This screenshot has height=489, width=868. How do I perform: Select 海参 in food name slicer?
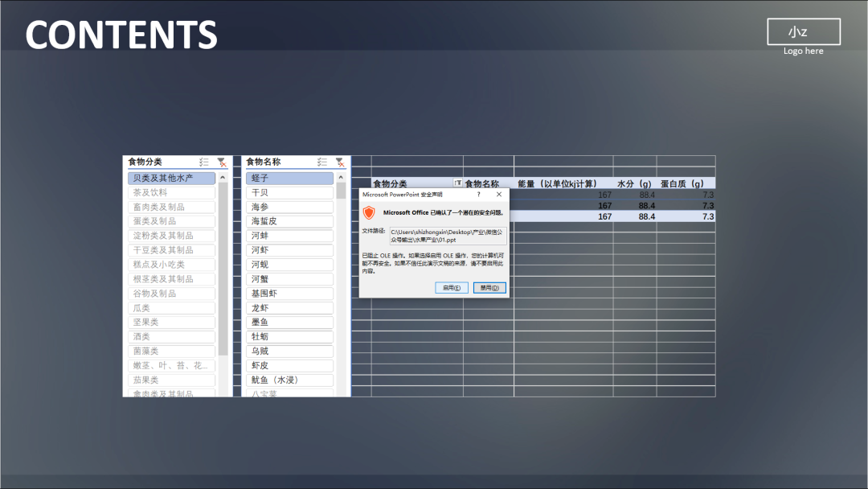(x=289, y=207)
